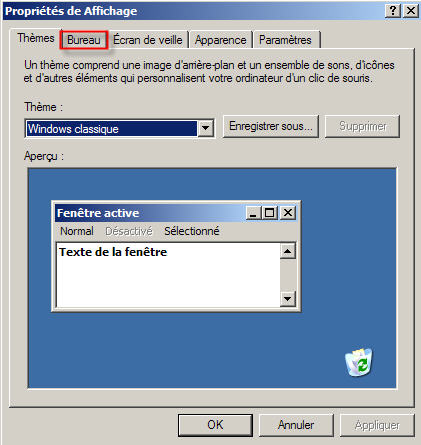Click the Annuler button
The height and width of the screenshot is (445, 421).
click(x=296, y=425)
